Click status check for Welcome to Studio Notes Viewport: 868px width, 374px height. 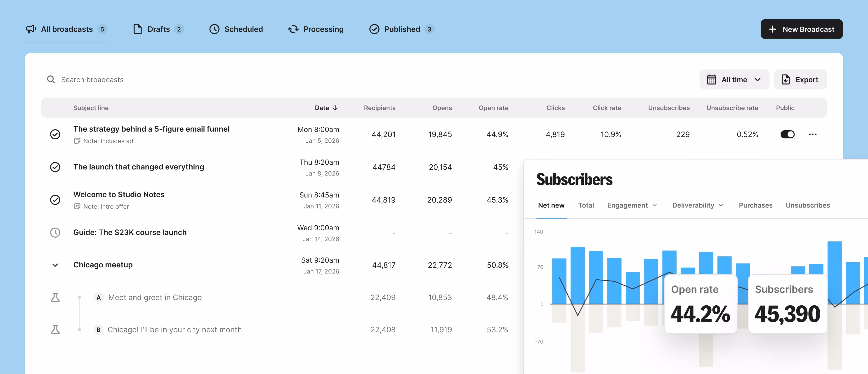point(55,200)
